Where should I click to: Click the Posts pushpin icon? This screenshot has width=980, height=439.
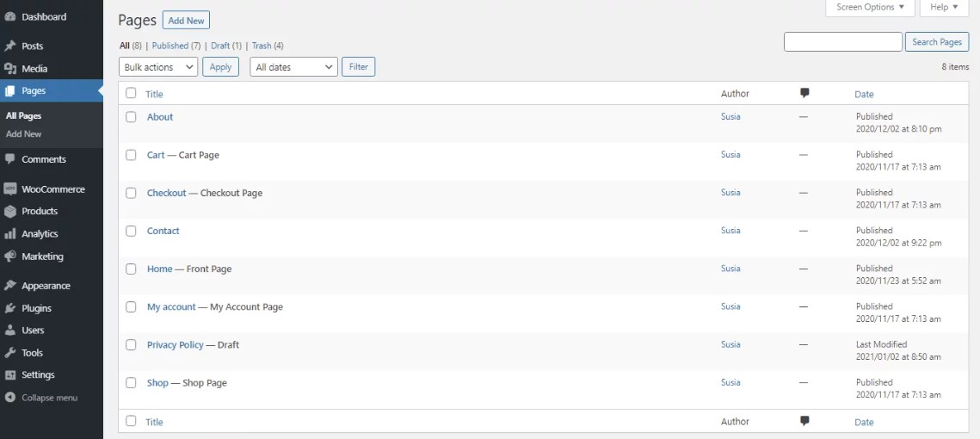10,46
